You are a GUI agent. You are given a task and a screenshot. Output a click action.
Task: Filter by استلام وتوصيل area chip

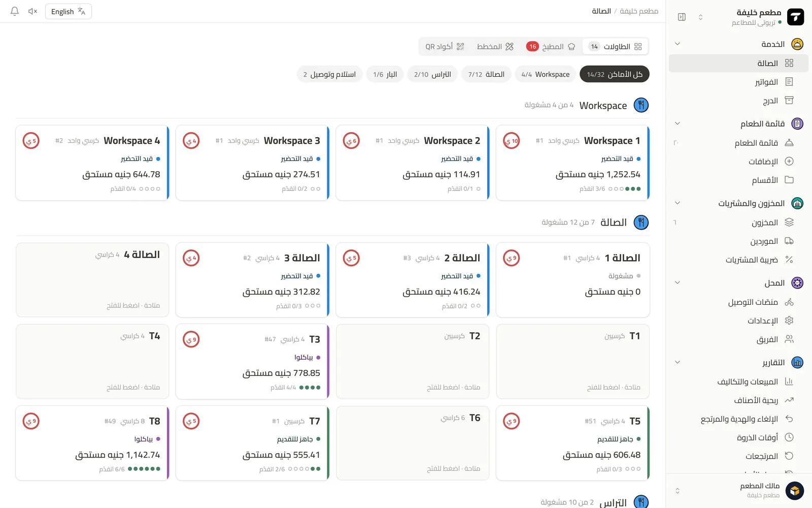pyautogui.click(x=329, y=74)
